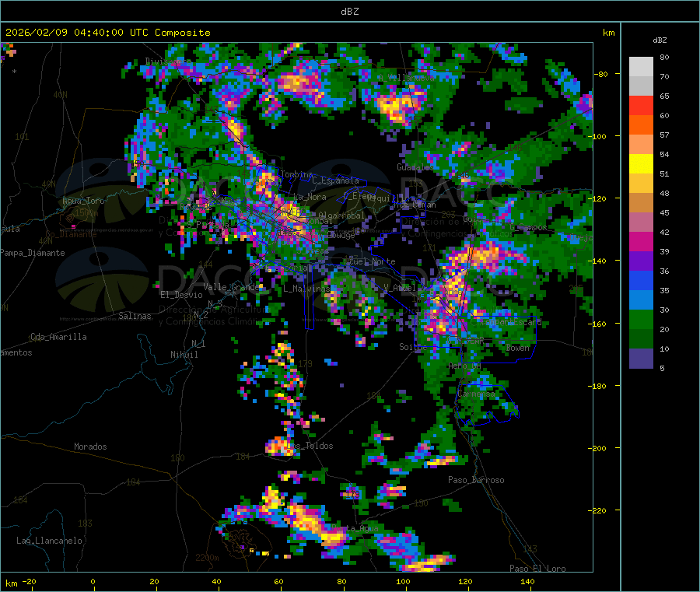Select the purple-gray 5-10 dBZ swatch
The height and width of the screenshot is (592, 700).
(x=641, y=359)
